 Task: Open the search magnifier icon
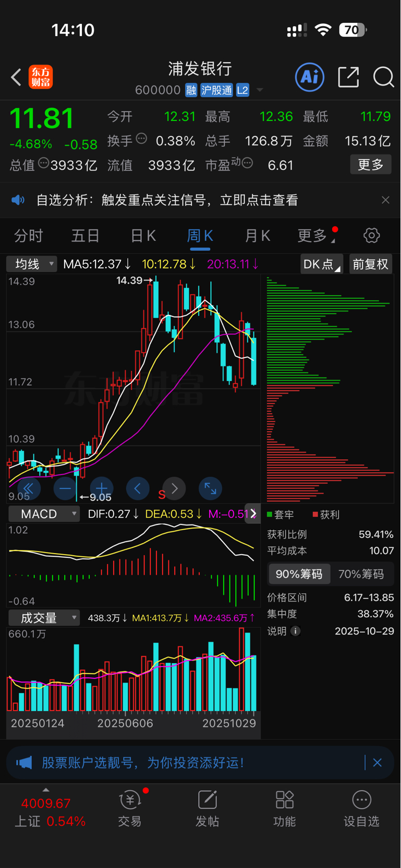coord(383,77)
